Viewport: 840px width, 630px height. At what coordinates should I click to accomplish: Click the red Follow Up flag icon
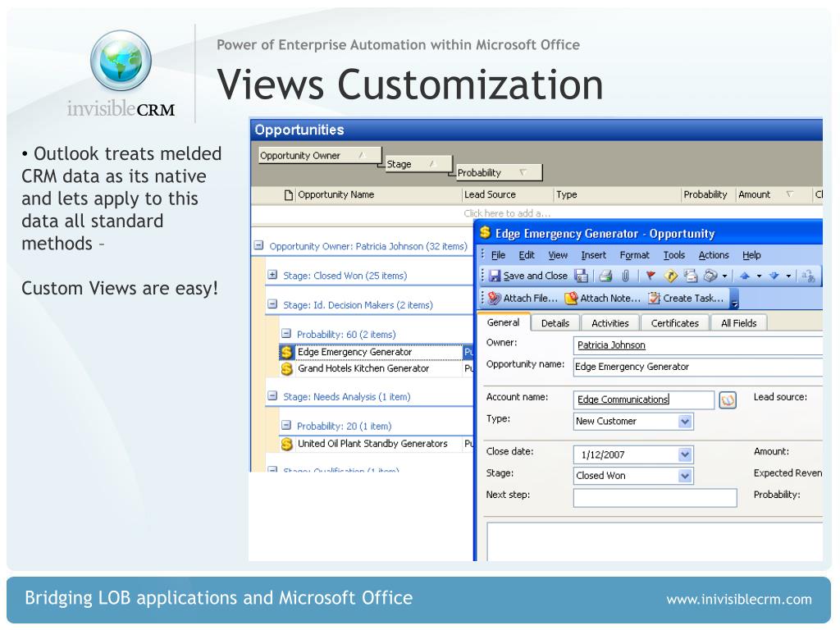[x=651, y=276]
